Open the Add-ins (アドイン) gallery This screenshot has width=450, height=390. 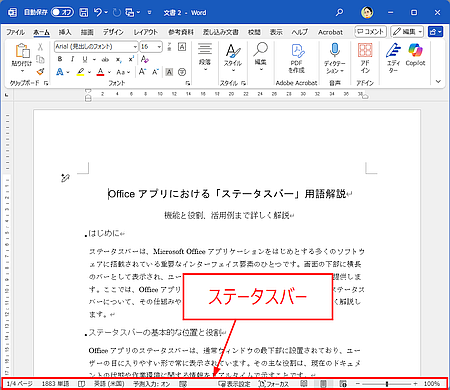[365, 58]
